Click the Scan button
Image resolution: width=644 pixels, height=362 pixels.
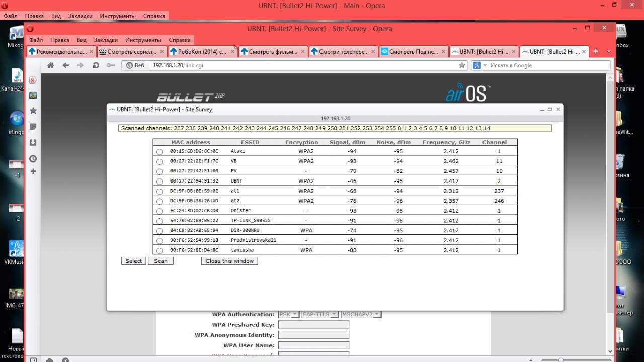(161, 261)
